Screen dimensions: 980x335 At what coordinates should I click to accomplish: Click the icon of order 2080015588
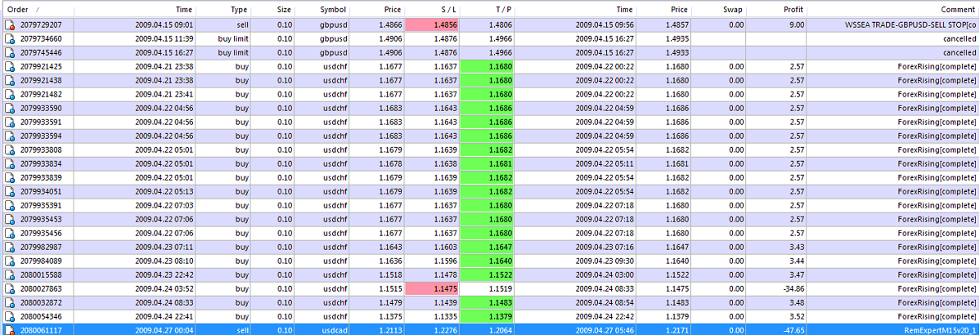click(9, 275)
